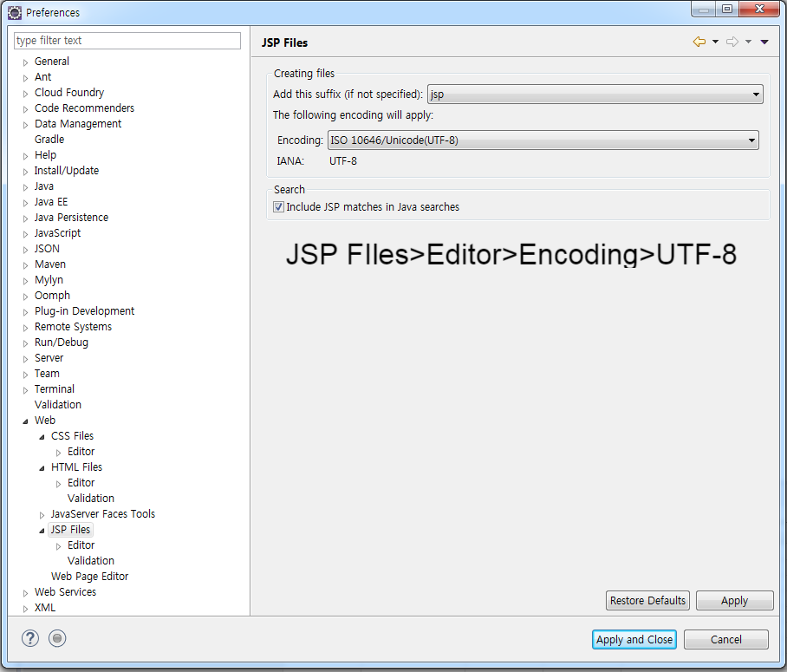787x672 pixels.
Task: Select top-level Validation under Terminal
Action: tap(58, 404)
